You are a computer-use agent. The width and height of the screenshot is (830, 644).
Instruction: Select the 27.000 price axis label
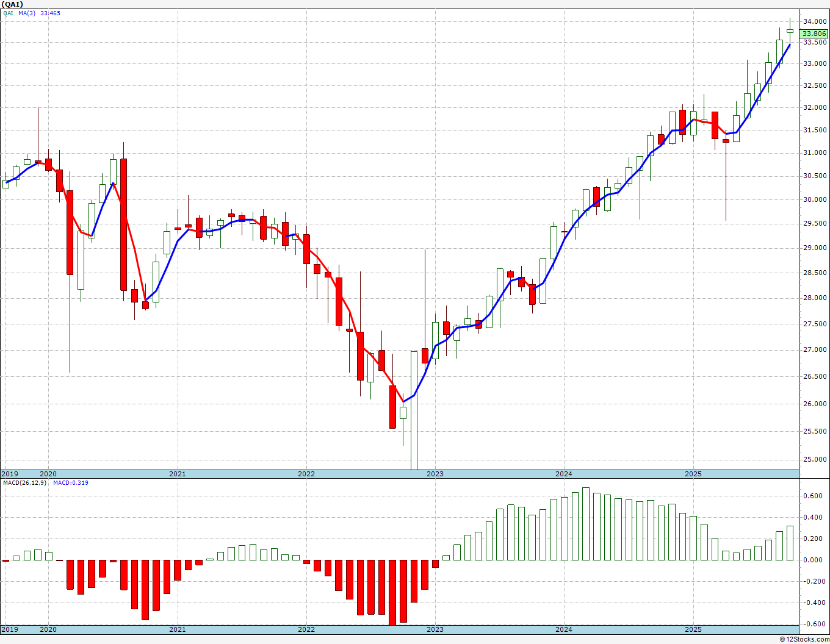coord(815,349)
